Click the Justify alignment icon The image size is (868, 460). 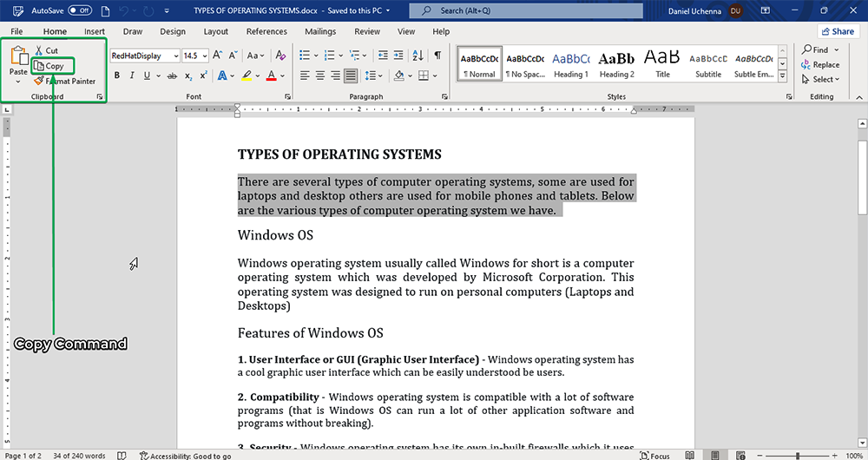pyautogui.click(x=350, y=76)
